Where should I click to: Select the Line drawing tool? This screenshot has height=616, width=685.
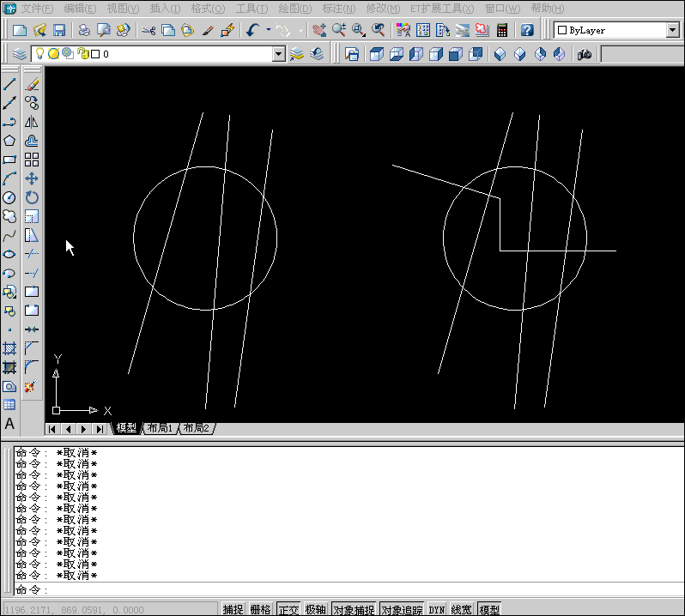[x=9, y=84]
